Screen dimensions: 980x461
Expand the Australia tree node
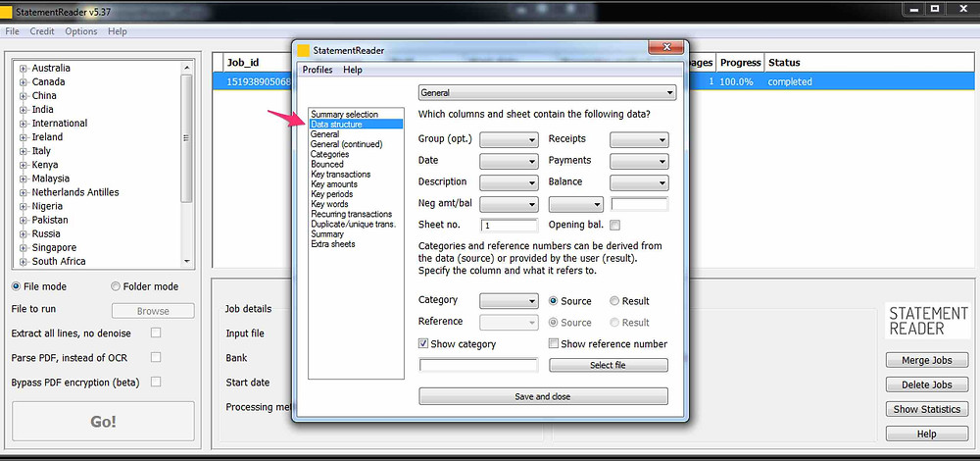point(24,69)
